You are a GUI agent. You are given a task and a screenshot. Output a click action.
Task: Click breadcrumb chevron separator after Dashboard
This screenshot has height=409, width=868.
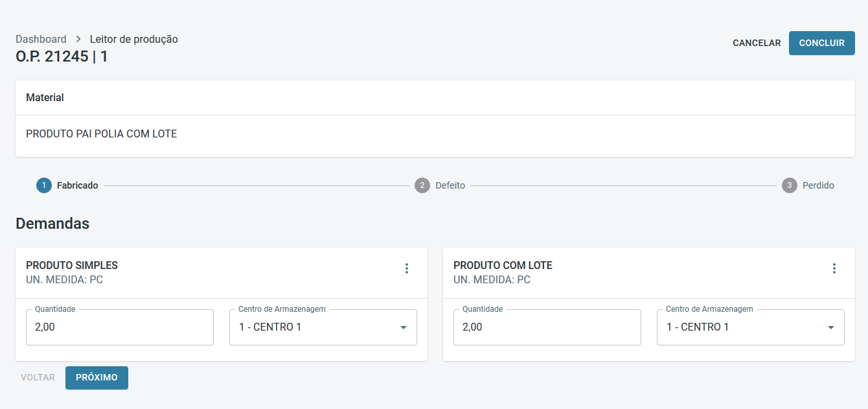point(78,40)
